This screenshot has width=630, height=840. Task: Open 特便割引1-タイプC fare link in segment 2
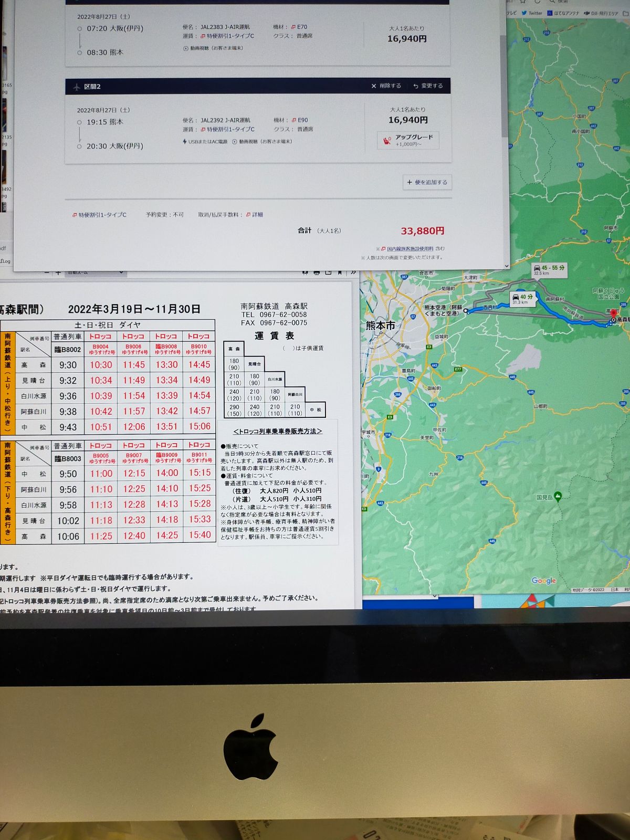pos(227,129)
